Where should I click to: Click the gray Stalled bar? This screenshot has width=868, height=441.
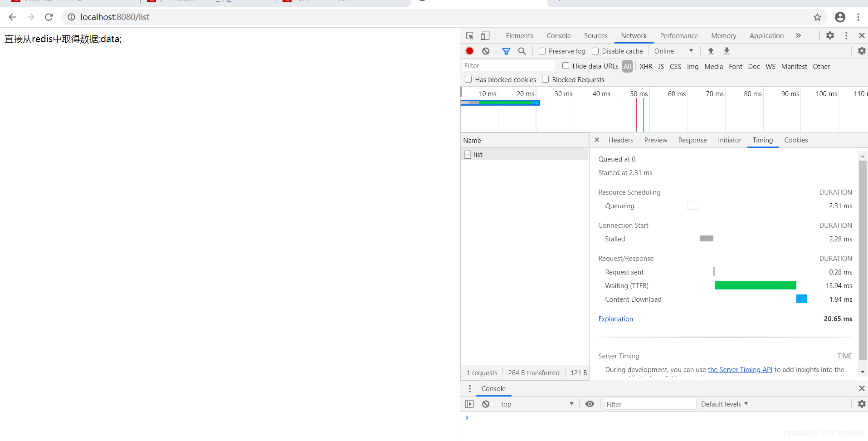tap(707, 239)
